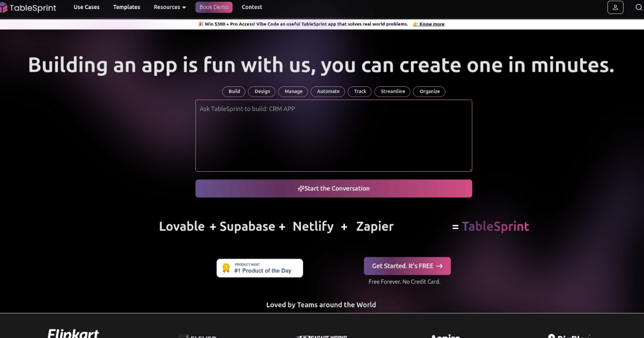
Task: Open the account profile icon
Action: 615,7
